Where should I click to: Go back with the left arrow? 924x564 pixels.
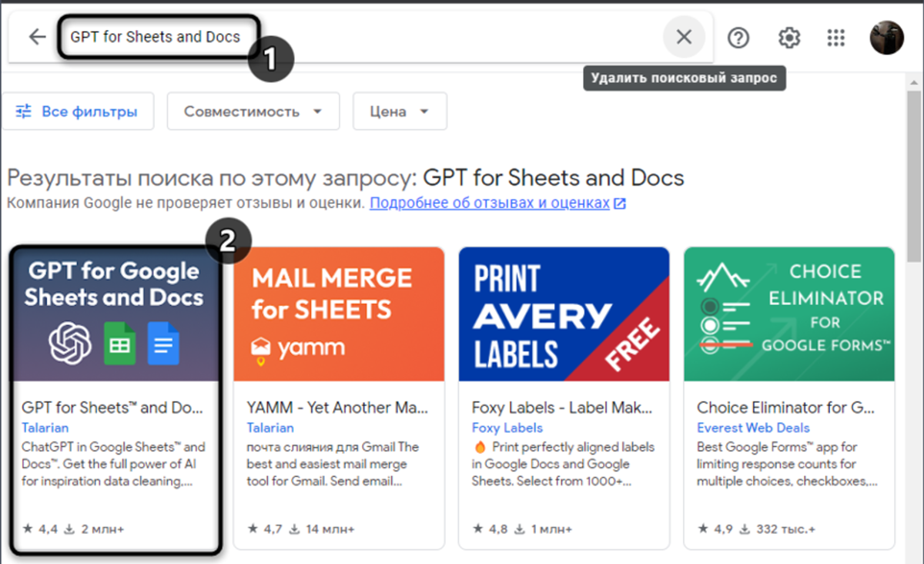[37, 37]
